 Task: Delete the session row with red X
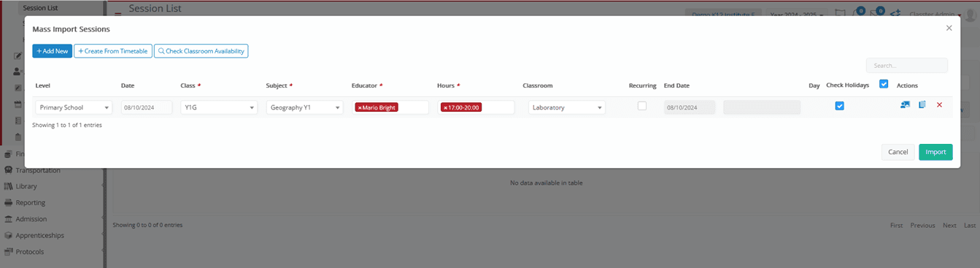point(939,105)
